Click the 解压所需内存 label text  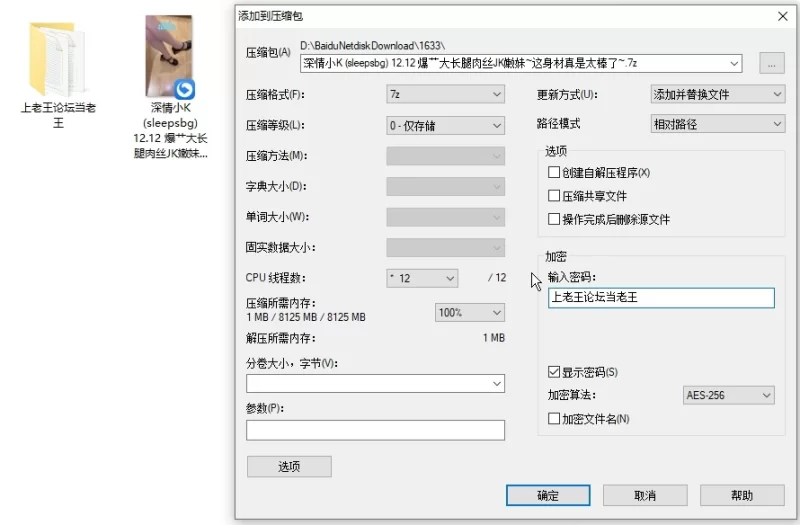tap(281, 338)
